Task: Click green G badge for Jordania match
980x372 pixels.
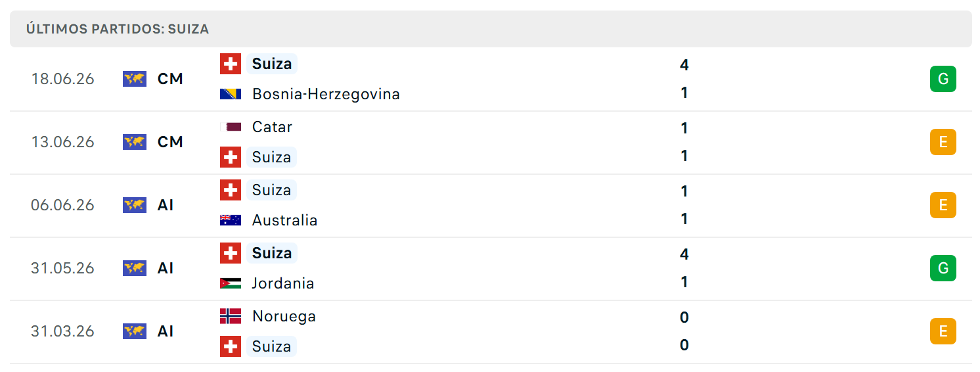Action: click(943, 268)
